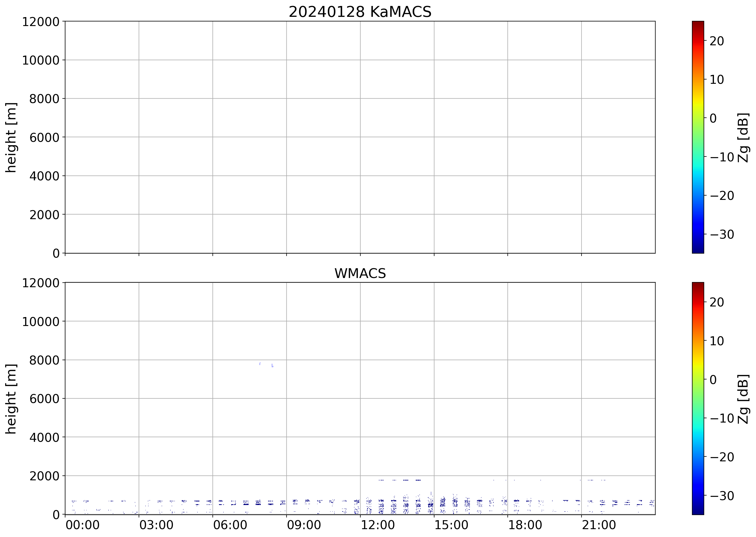Viewport: 756px width, 537px height.
Task: Click the 20240128 KaMACS plot title
Action: (x=360, y=12)
